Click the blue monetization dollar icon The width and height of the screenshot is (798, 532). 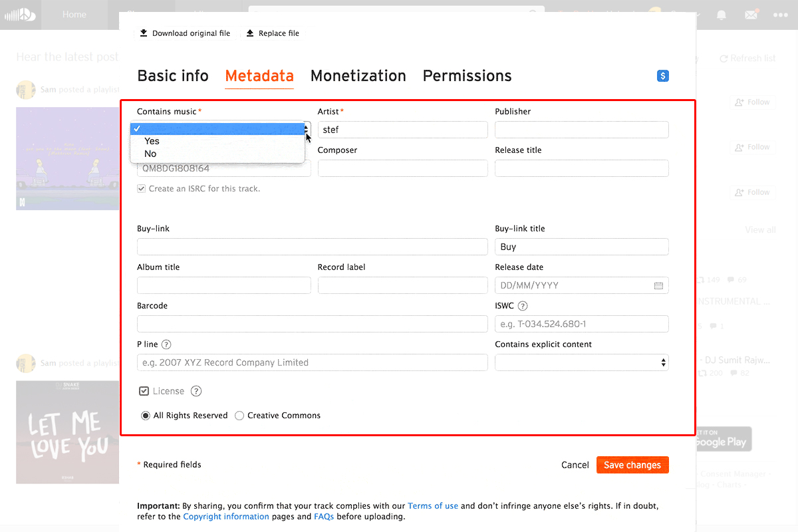coord(662,76)
